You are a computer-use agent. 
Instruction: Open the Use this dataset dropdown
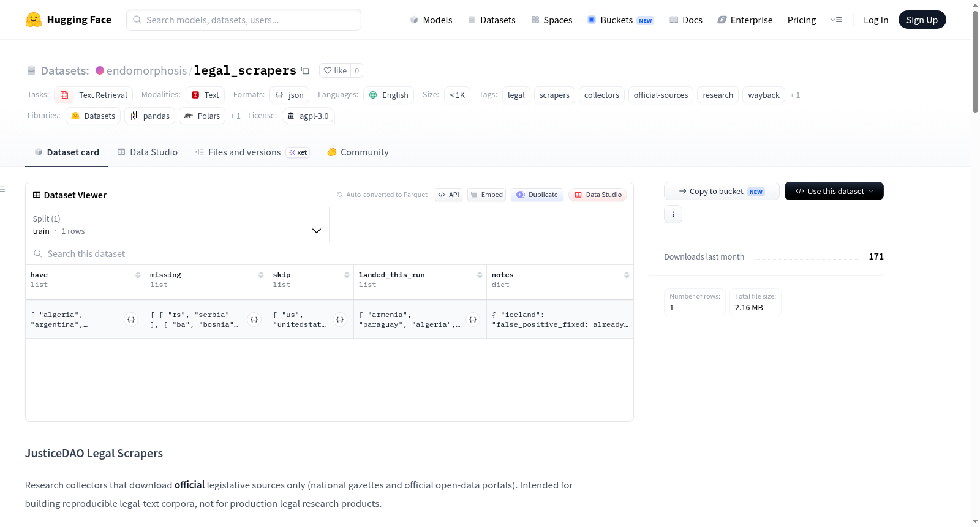834,191
